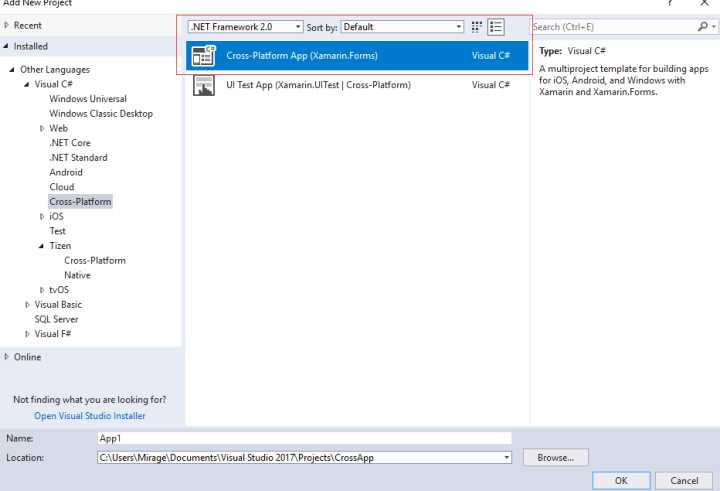Click the Name field containing App1
This screenshot has height=491, width=720.
[x=304, y=438]
